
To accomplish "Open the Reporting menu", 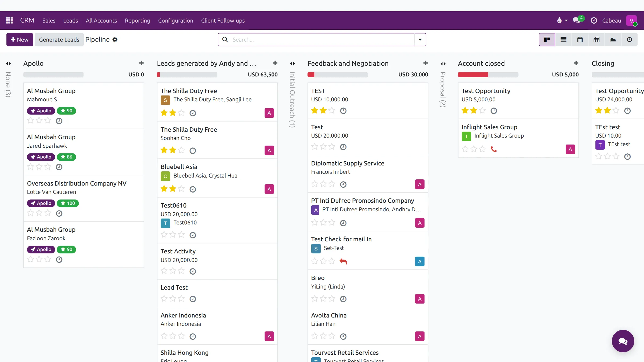I will [137, 21].
